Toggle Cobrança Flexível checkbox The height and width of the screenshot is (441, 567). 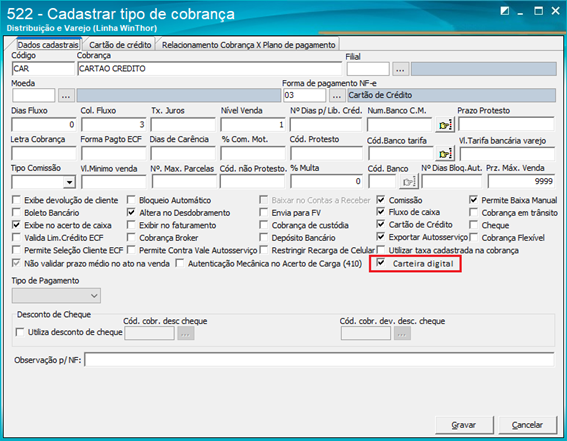coord(473,237)
